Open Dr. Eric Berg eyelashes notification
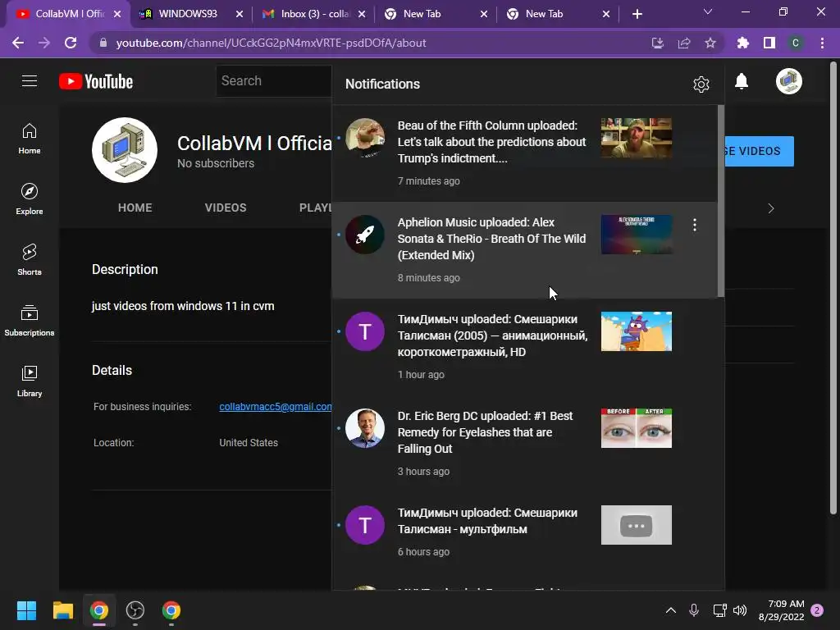 (525, 444)
